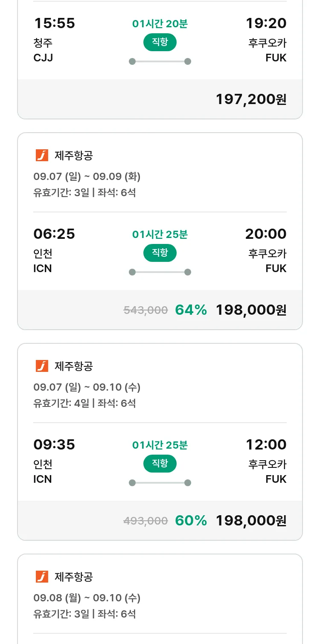Screen dimensions: 320x644
Task: Click original price 493,000 strikethrough
Action: tap(145, 521)
